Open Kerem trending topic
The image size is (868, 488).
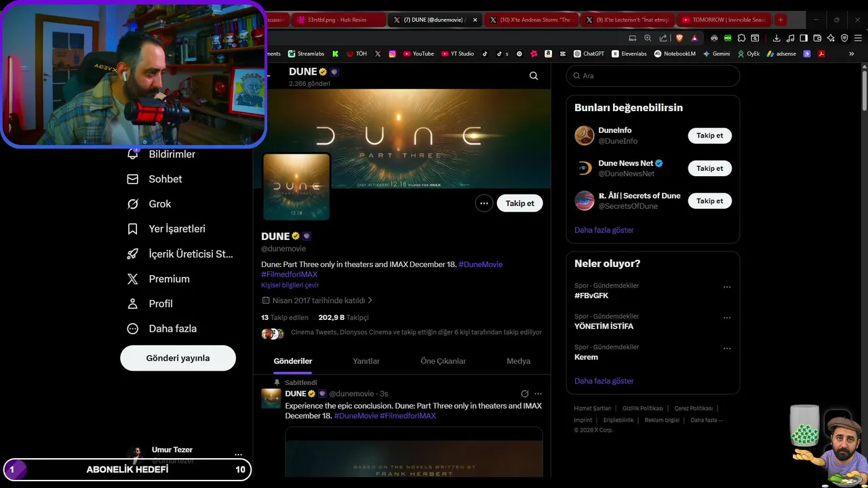(x=586, y=357)
